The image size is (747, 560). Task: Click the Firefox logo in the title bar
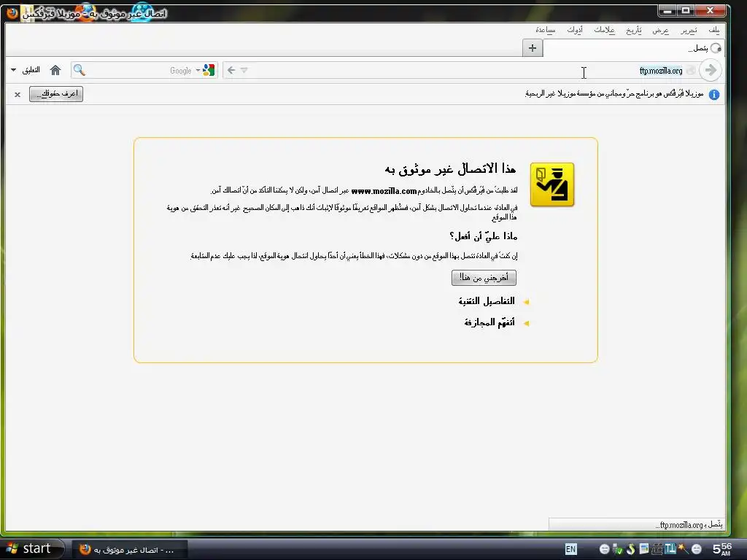pos(12,12)
